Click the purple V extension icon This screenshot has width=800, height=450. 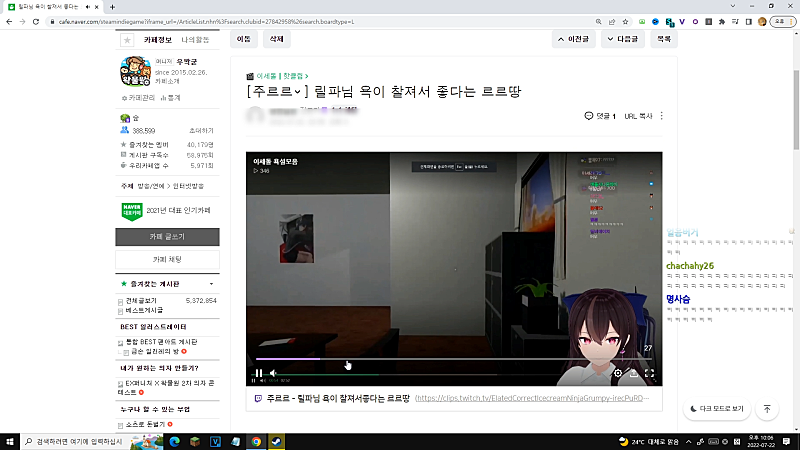pos(682,22)
